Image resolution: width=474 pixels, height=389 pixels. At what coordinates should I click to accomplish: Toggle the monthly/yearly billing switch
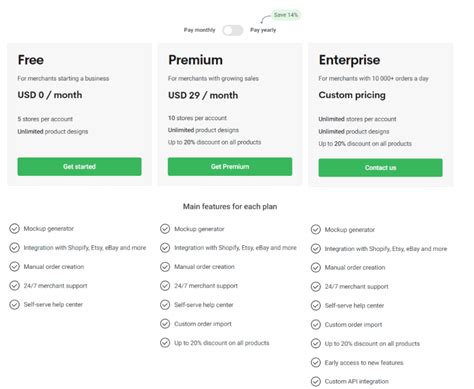[x=233, y=30]
